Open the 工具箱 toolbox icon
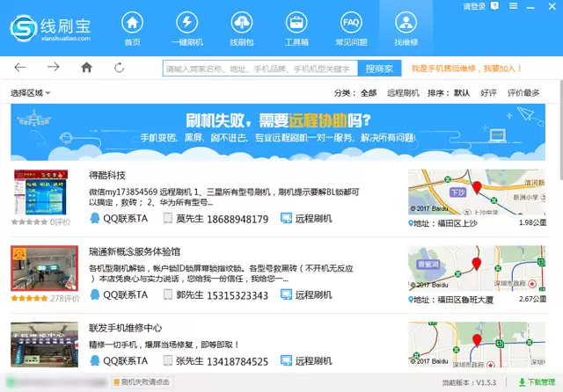Viewport: 563px width, 392px height. tap(296, 28)
